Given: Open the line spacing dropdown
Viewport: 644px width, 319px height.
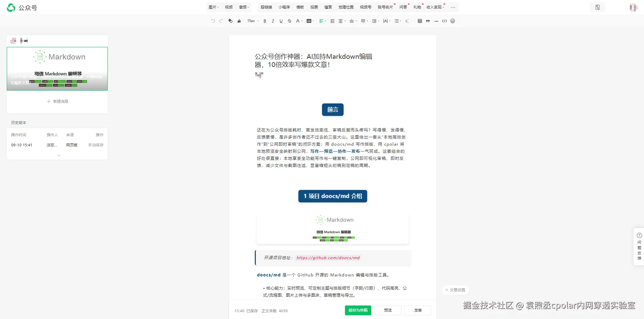Looking at the screenshot, I should [x=375, y=21].
